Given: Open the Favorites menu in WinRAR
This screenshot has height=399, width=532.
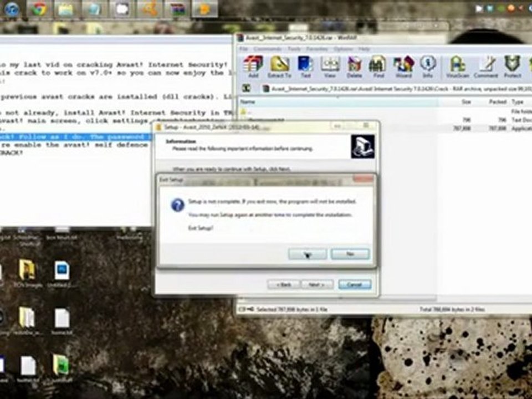Looking at the screenshot, I should pyautogui.click(x=317, y=49).
